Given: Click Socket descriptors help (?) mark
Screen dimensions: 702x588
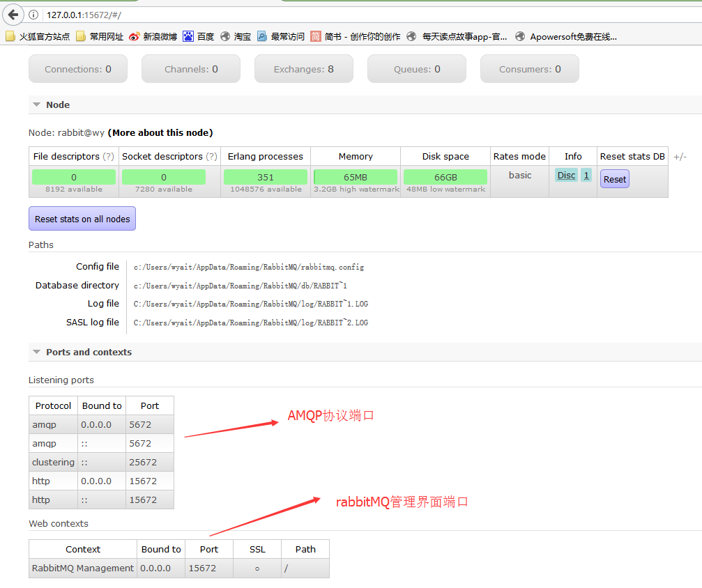Looking at the screenshot, I should (x=211, y=156).
